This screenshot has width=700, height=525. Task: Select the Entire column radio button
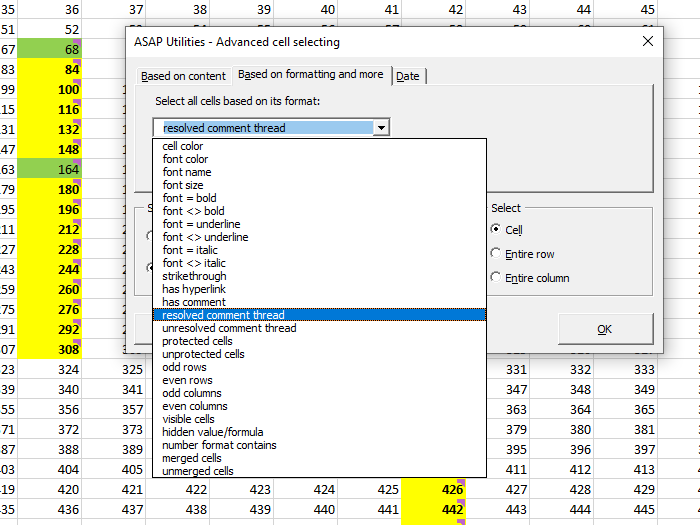click(496, 277)
